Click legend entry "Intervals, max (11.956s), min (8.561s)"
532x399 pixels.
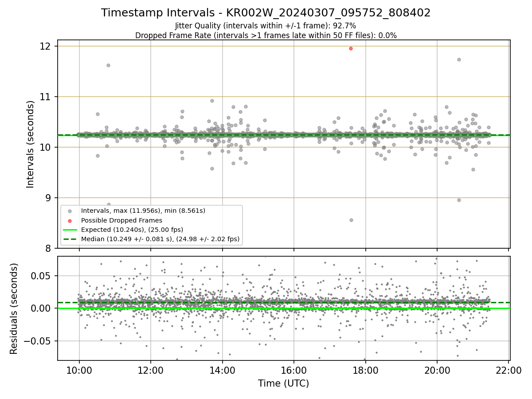(143, 211)
